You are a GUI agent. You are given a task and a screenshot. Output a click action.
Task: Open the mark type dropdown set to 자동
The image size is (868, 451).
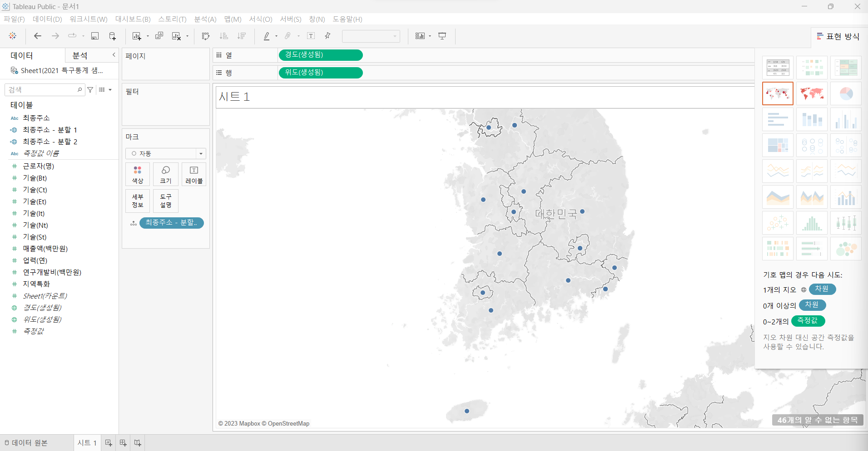[x=166, y=153]
